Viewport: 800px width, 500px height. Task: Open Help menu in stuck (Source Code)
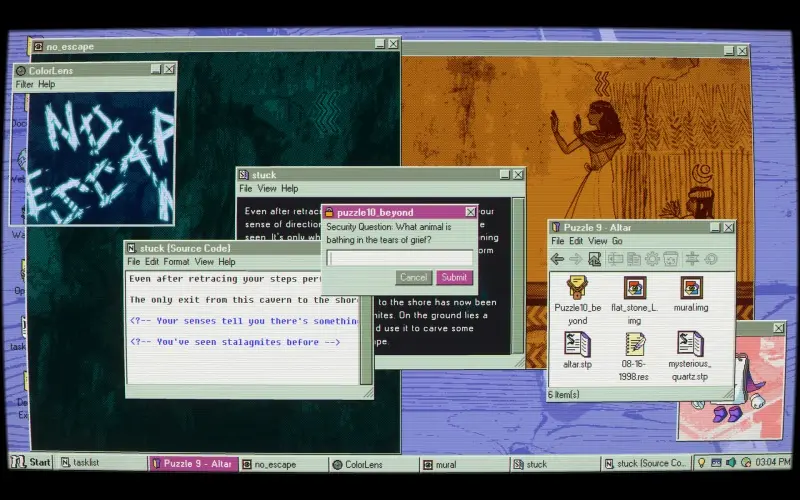click(227, 262)
